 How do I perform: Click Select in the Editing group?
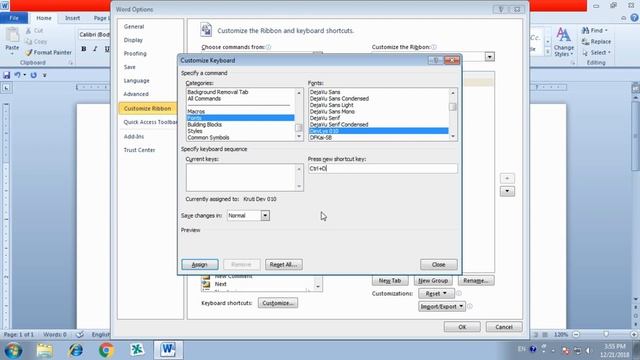[596, 53]
